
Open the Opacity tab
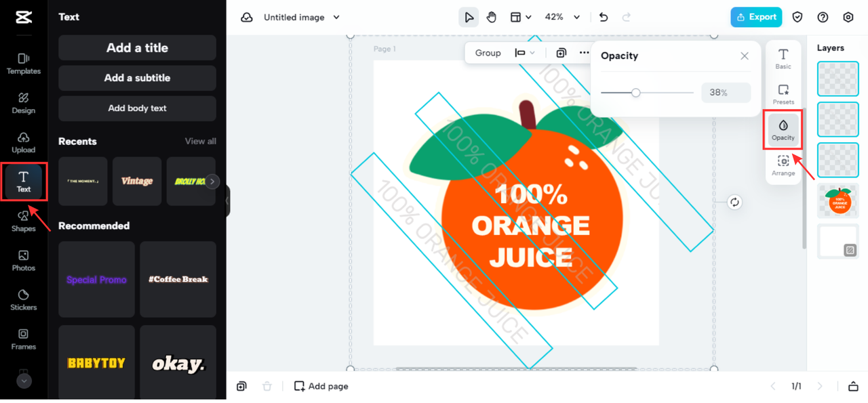[x=783, y=129]
